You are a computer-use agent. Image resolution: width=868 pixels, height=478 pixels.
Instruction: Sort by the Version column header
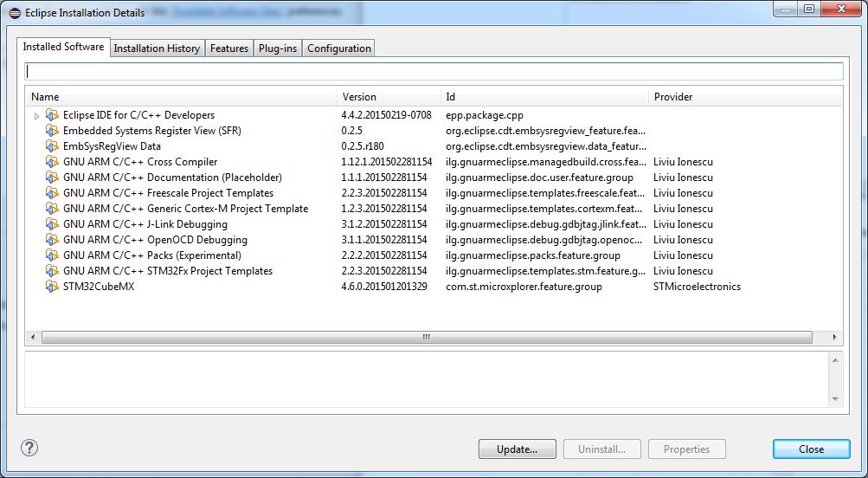click(389, 96)
